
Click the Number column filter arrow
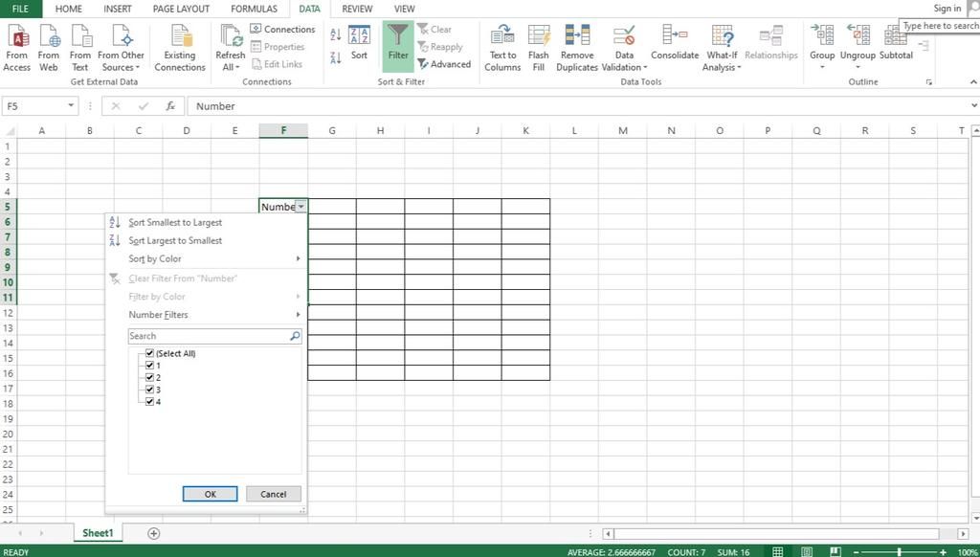pyautogui.click(x=301, y=207)
